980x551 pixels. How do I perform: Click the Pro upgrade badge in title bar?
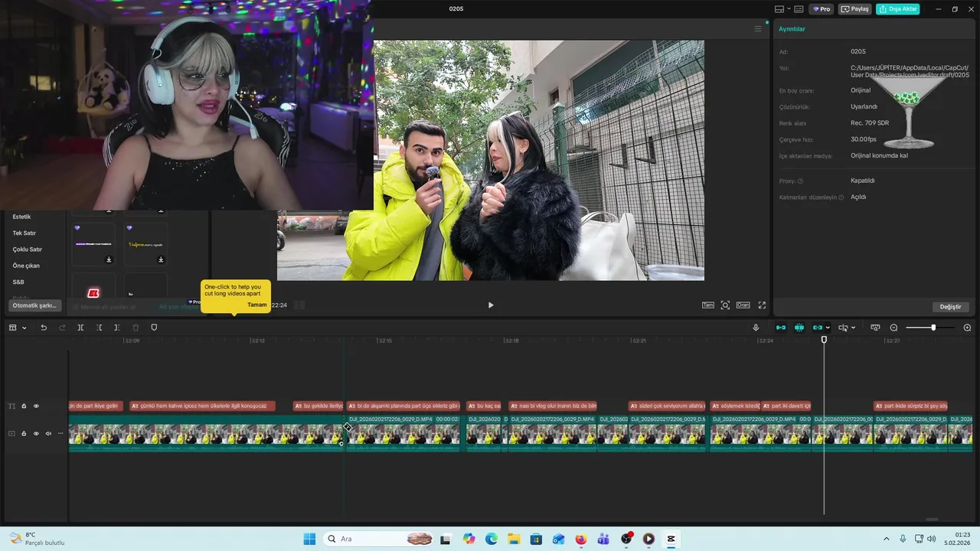click(822, 9)
